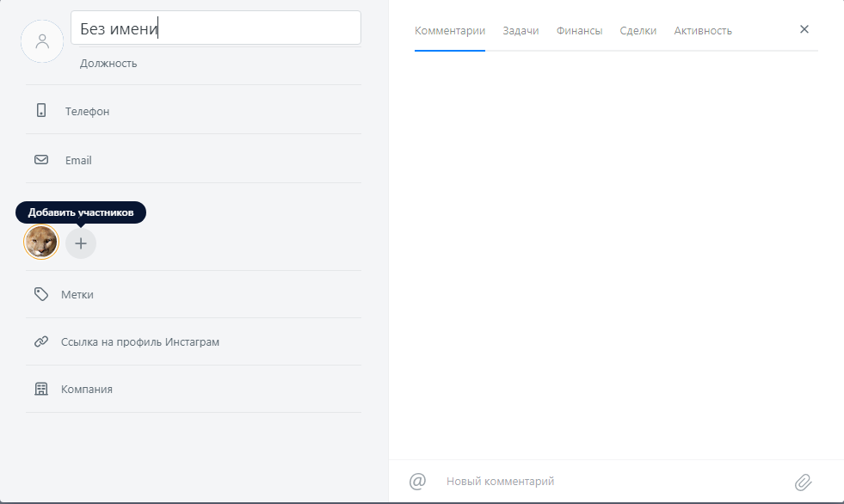844x504 pixels.
Task: Show the Активность tab
Action: coord(703,31)
